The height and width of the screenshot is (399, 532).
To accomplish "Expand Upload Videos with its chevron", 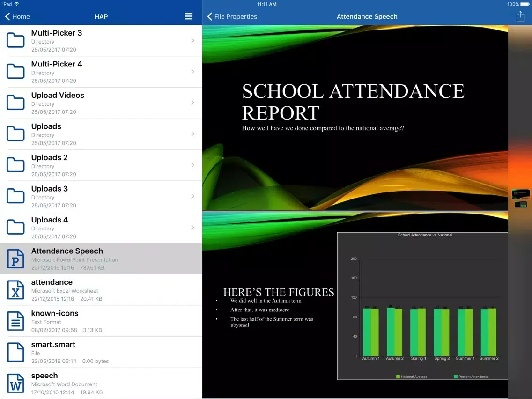I will [193, 103].
